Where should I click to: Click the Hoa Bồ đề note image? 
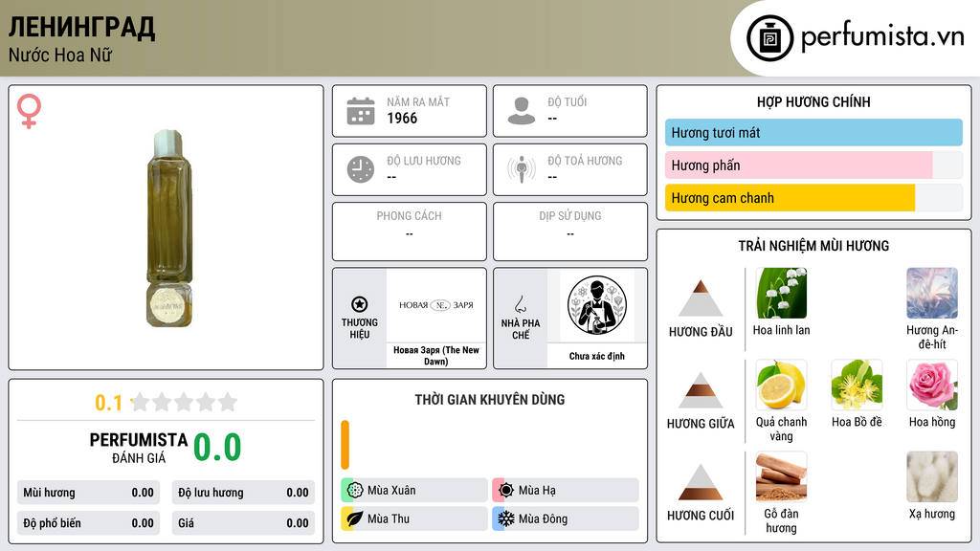857,385
